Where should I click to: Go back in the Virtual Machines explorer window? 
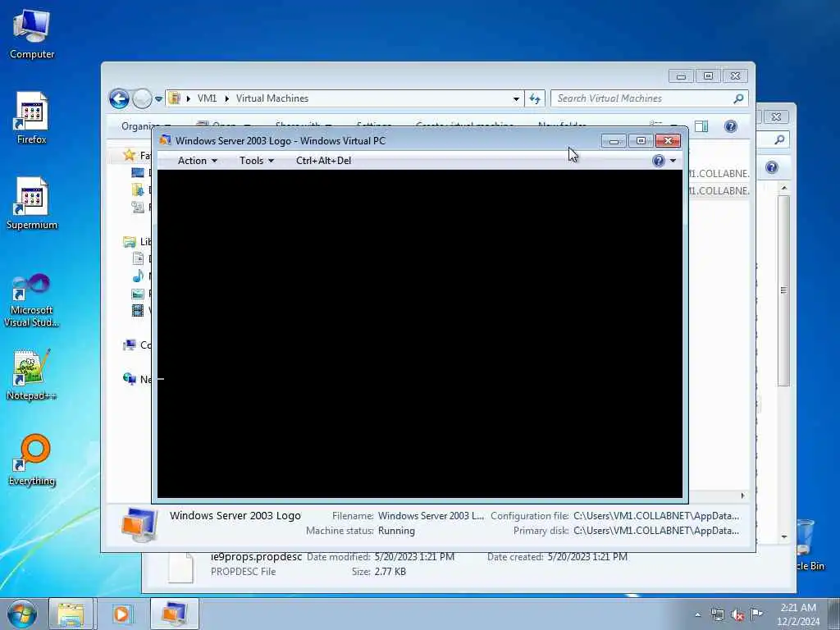pos(119,98)
